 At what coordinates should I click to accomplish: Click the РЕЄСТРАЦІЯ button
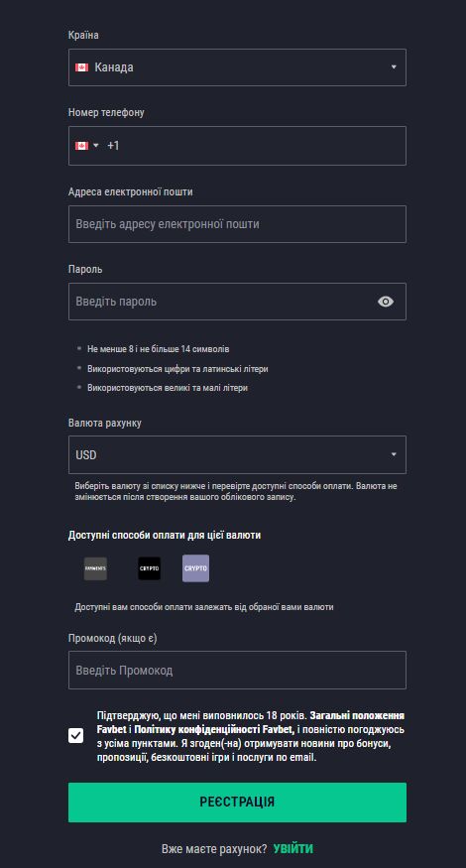click(x=237, y=803)
